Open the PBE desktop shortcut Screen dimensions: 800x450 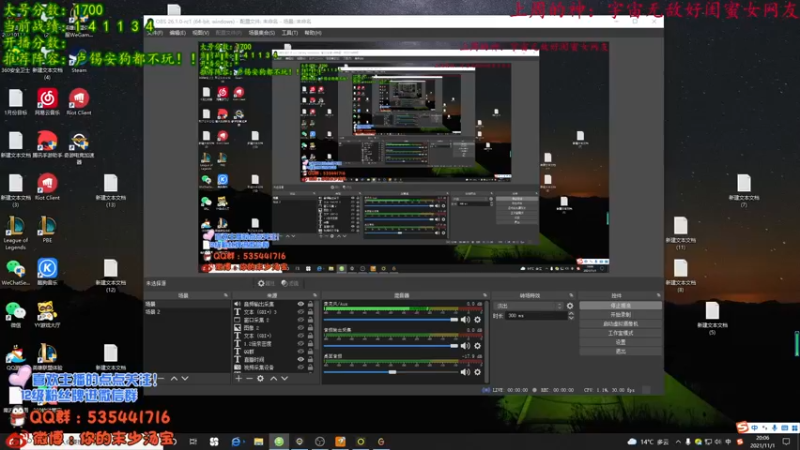[47, 230]
